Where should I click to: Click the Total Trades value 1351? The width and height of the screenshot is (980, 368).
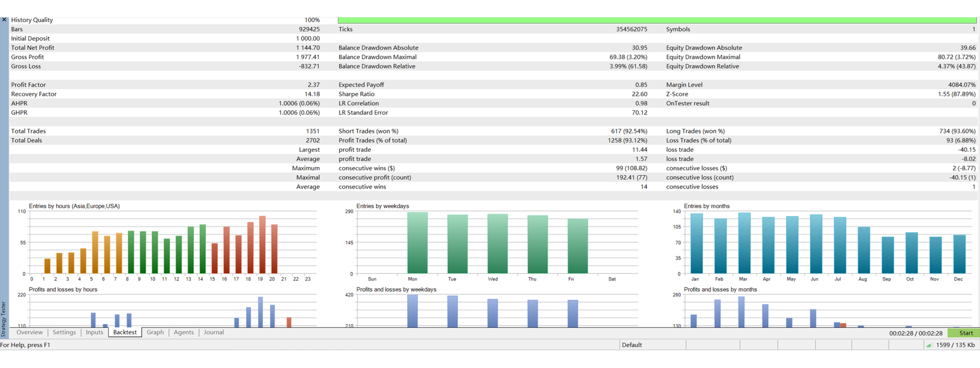(312, 131)
